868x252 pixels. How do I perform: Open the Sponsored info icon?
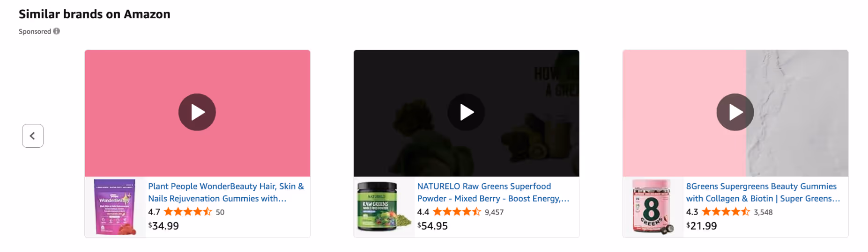[x=57, y=31]
